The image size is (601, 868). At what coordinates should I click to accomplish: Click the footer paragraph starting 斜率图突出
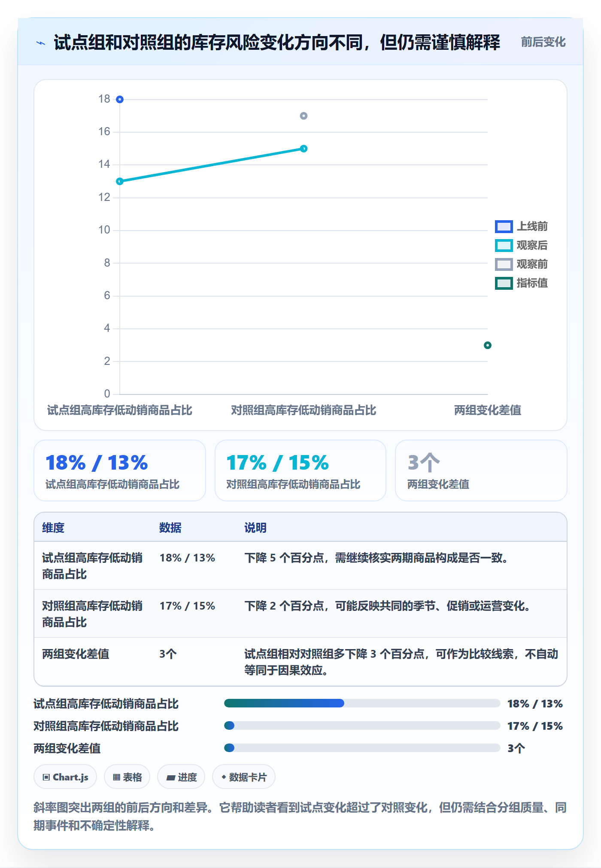(x=300, y=816)
